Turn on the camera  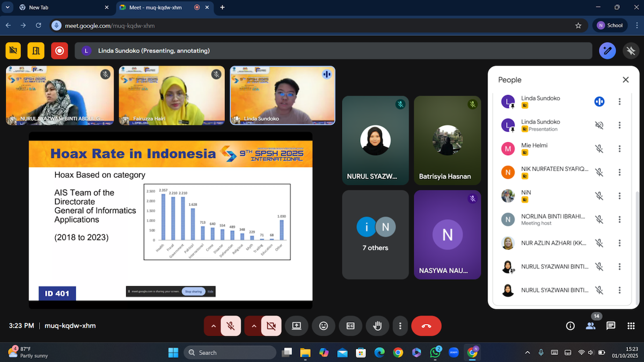click(271, 325)
